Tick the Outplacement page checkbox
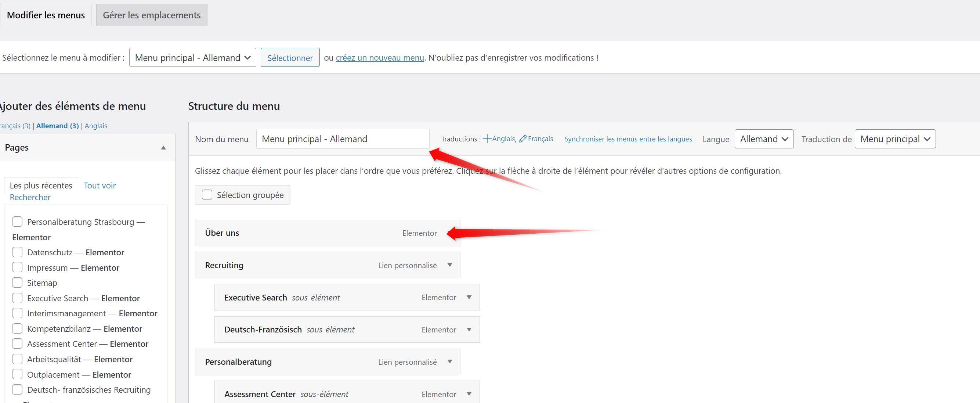This screenshot has height=403, width=980. tap(17, 374)
